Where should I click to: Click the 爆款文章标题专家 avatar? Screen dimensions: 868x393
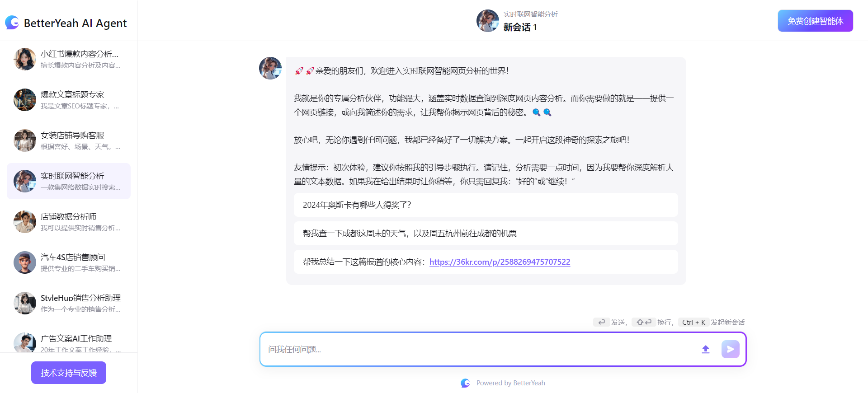[25, 100]
